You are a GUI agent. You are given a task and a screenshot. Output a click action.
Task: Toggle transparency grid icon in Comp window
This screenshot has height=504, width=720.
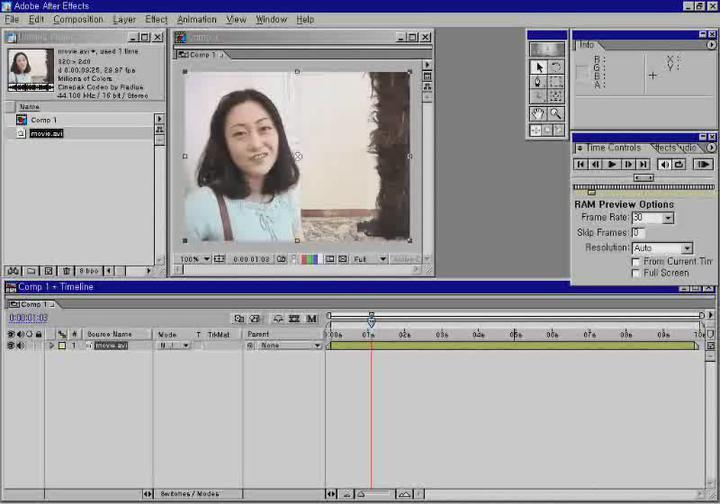tap(343, 259)
